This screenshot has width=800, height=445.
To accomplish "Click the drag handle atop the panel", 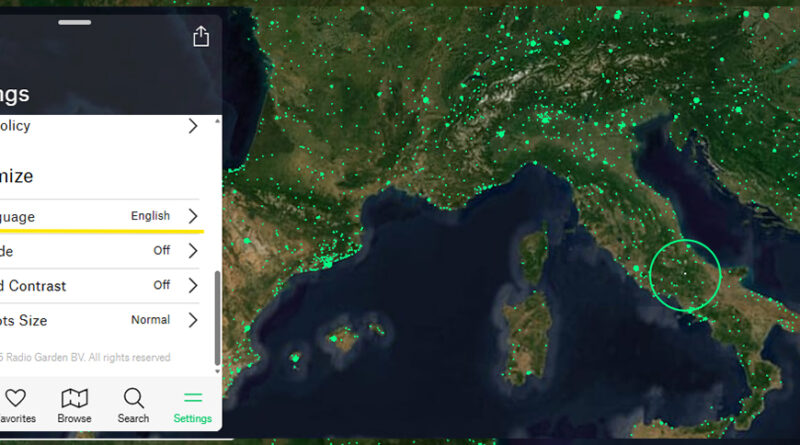I will click(x=74, y=21).
